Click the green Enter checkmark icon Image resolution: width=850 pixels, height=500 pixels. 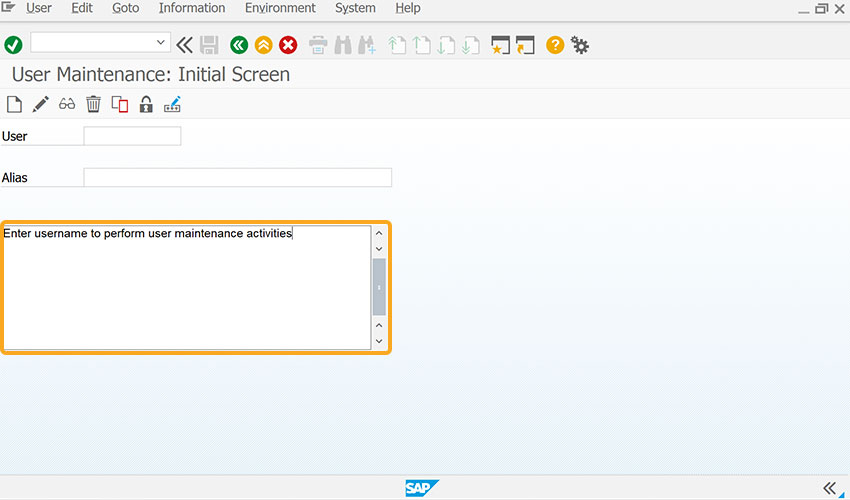coord(13,45)
